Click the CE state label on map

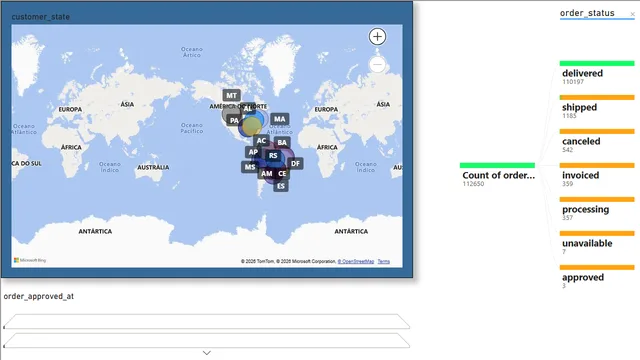tap(282, 173)
